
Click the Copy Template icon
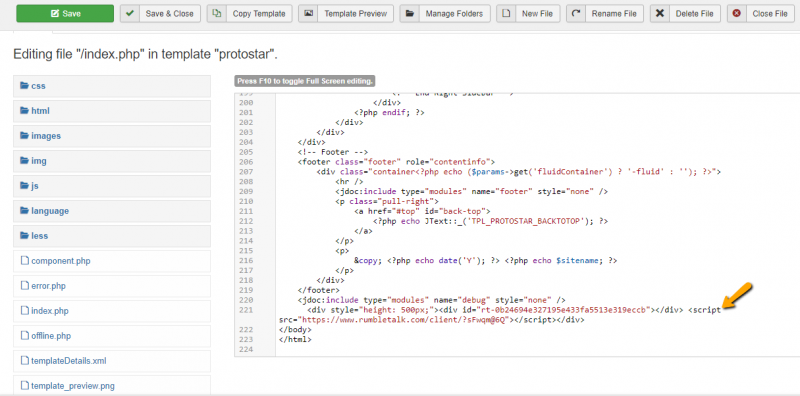[217, 14]
